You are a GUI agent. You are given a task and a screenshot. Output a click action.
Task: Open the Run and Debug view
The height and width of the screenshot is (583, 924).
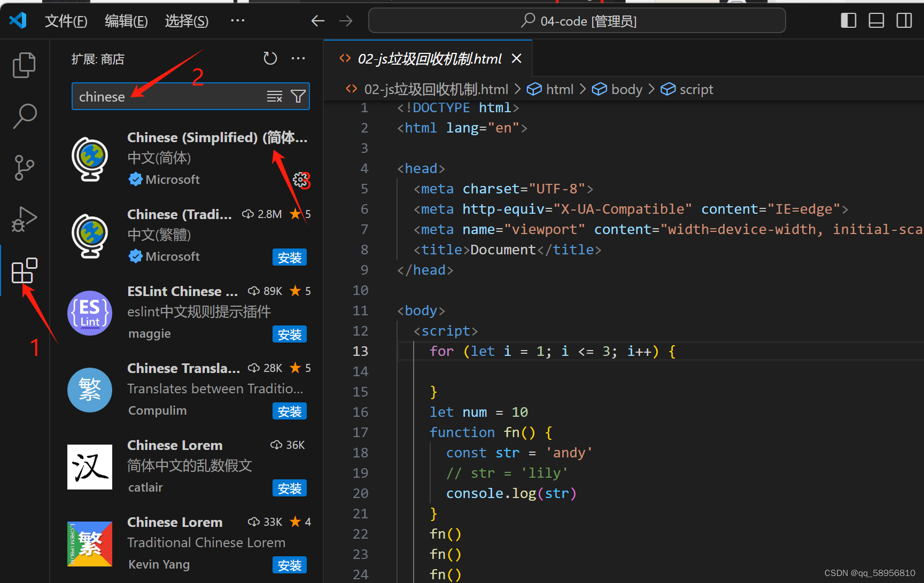24,219
